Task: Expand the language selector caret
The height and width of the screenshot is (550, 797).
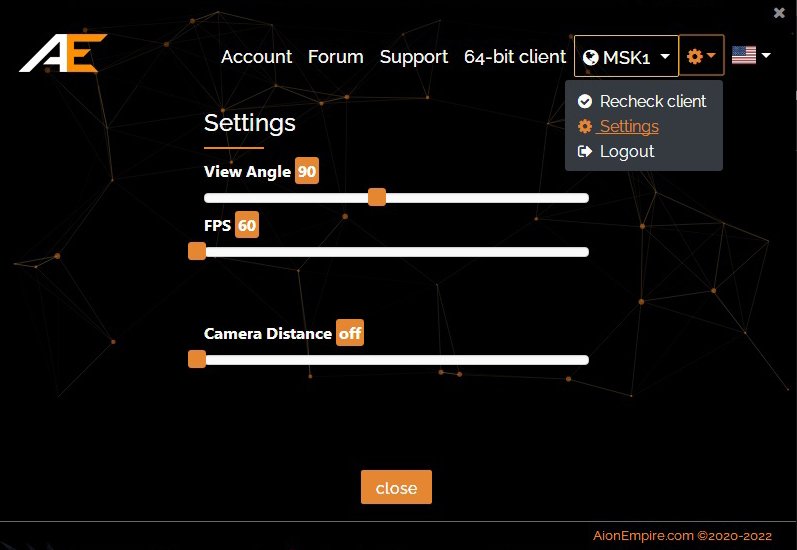Action: click(x=766, y=56)
